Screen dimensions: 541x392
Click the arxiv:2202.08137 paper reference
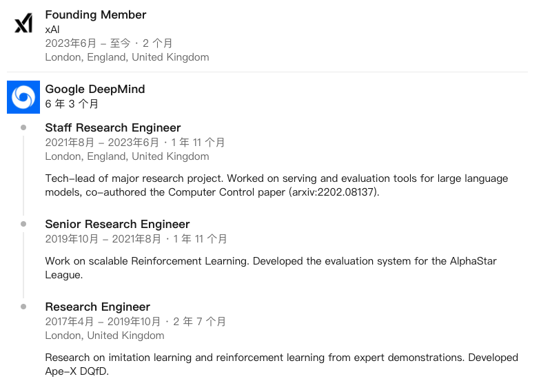tap(334, 192)
